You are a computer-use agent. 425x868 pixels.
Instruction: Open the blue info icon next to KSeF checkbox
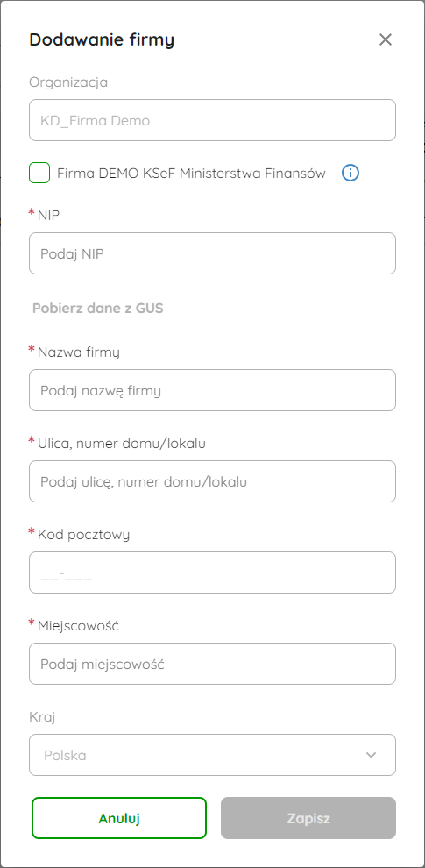(351, 174)
